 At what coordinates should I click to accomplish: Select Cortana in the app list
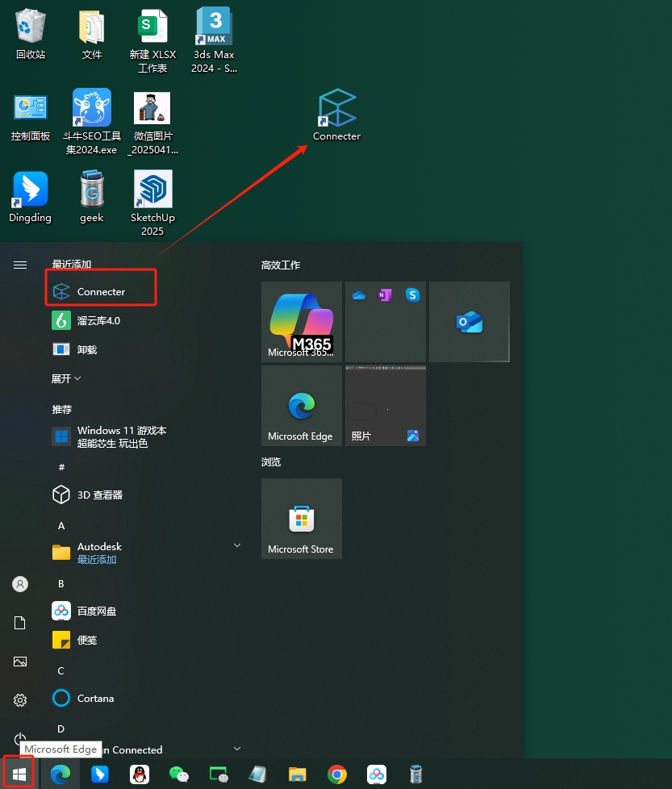click(x=95, y=698)
